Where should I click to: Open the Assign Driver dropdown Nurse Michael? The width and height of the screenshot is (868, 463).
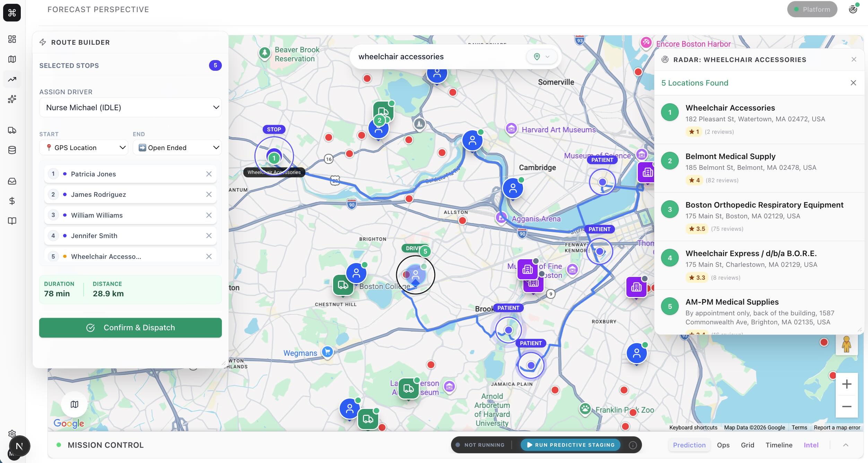[130, 107]
